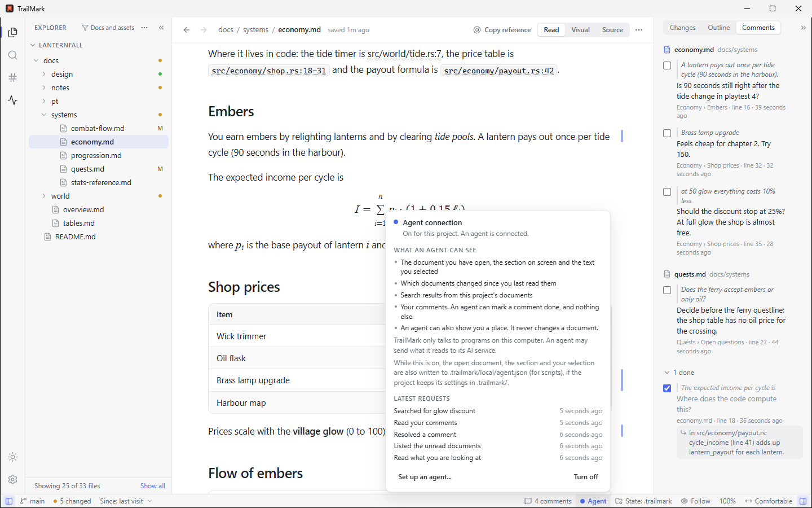Collapse the LANTERNFALL root folder
This screenshot has height=508, width=812.
click(x=33, y=45)
